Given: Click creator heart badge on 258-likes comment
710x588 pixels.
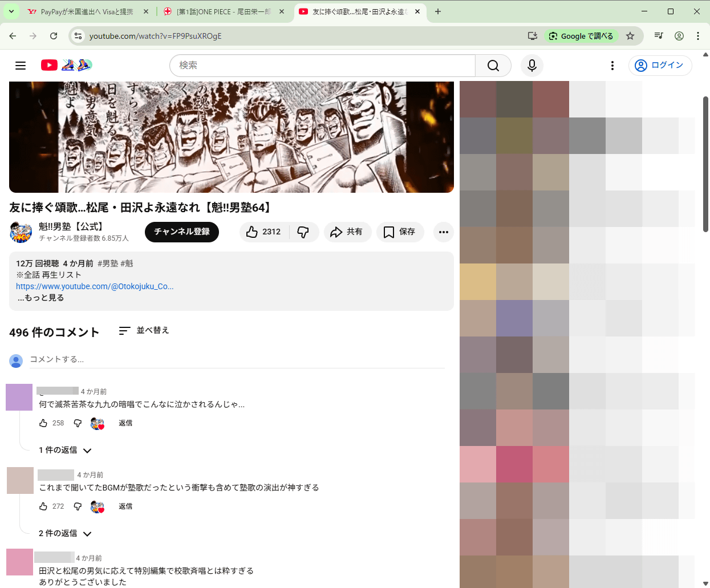Looking at the screenshot, I should pyautogui.click(x=98, y=424).
